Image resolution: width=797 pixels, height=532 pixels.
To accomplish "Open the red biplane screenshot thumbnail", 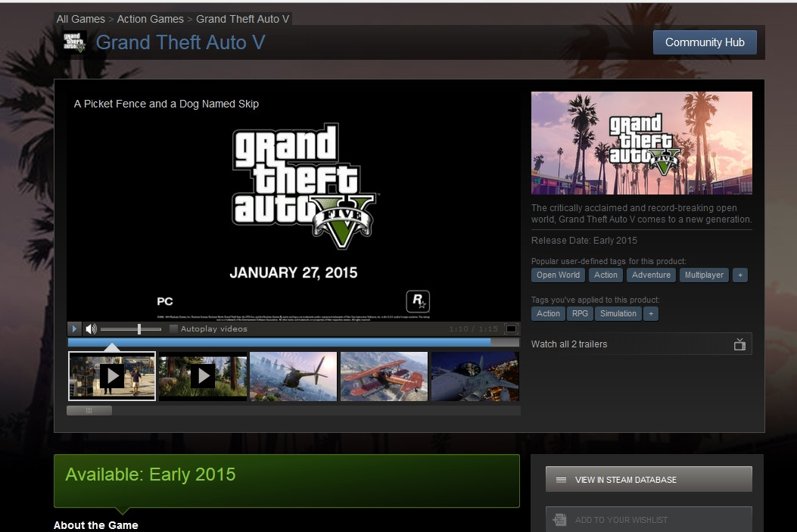I will point(384,377).
